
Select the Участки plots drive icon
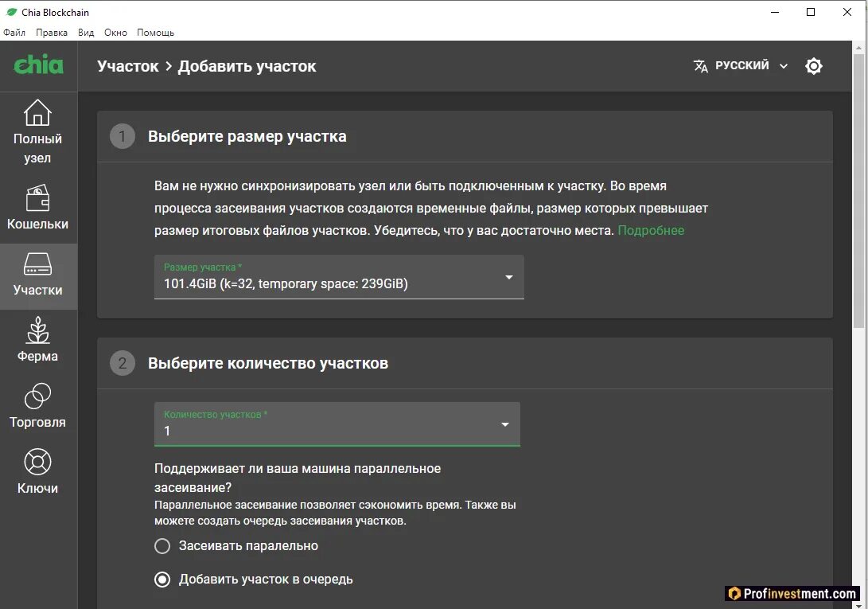[37, 264]
